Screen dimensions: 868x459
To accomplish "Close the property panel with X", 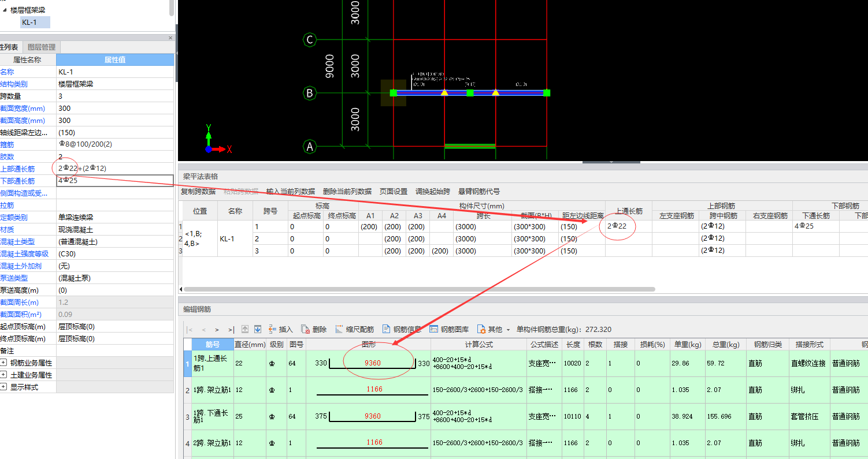I will click(170, 38).
